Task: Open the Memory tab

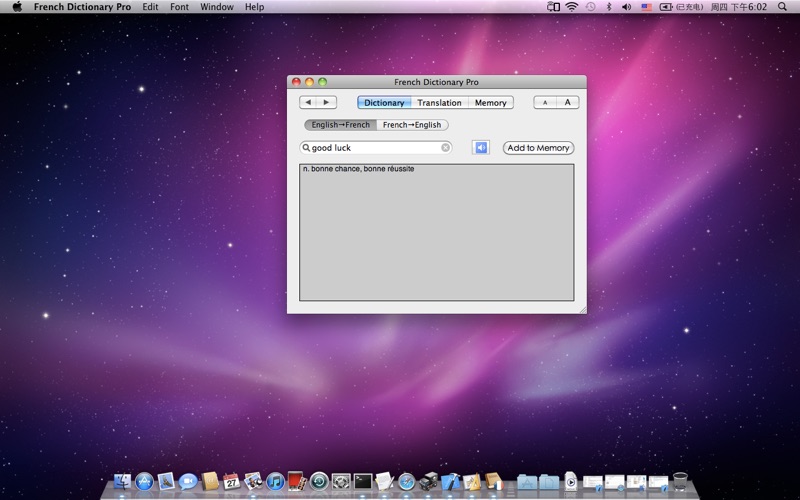Action: tap(490, 103)
